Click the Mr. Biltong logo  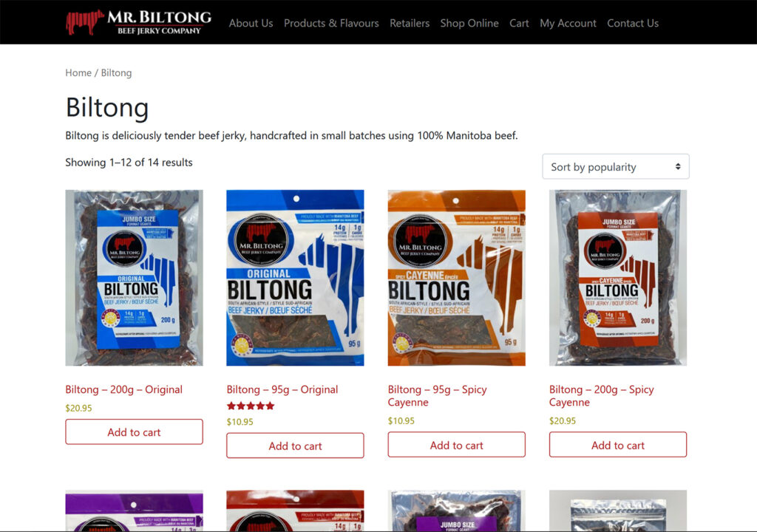(138, 22)
